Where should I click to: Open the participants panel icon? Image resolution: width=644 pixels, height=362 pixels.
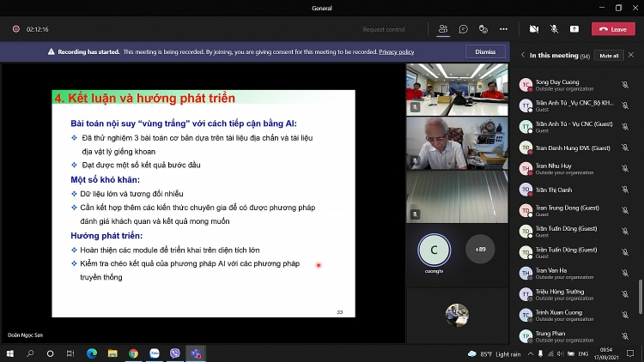443,28
